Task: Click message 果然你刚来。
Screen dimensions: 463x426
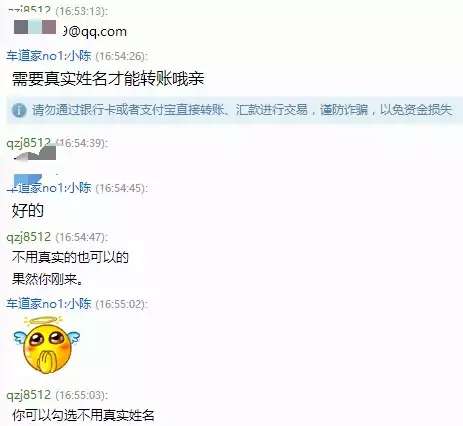Action: 48,279
